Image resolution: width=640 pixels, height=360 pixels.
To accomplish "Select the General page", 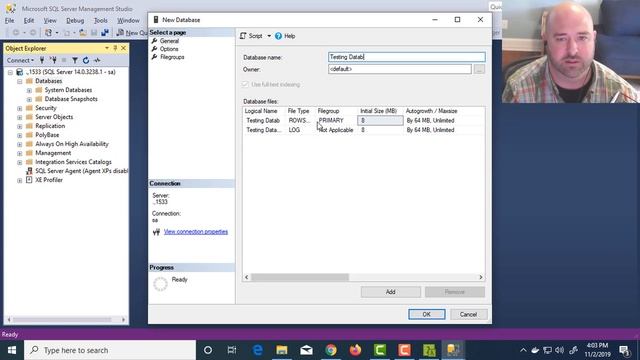I will pos(169,41).
